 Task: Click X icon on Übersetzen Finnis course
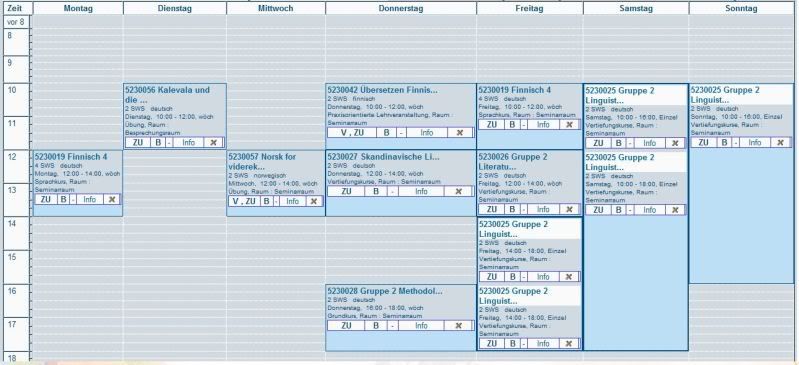(x=460, y=133)
